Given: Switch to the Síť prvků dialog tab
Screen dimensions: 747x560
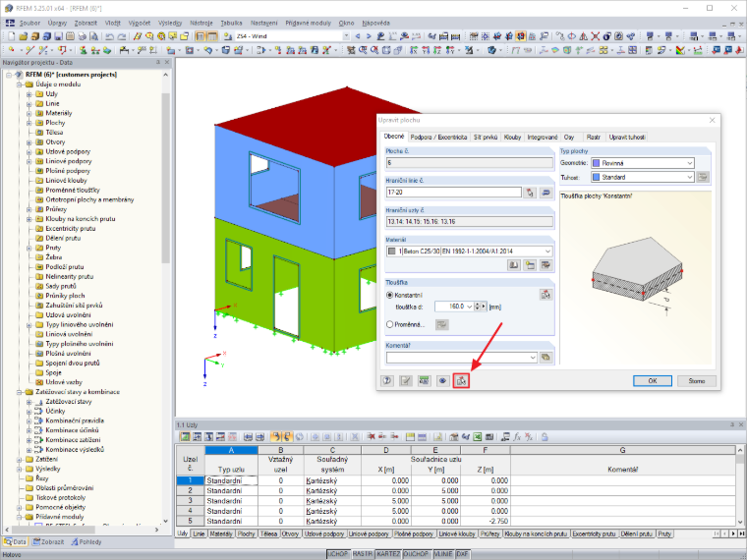Looking at the screenshot, I should coord(486,138).
